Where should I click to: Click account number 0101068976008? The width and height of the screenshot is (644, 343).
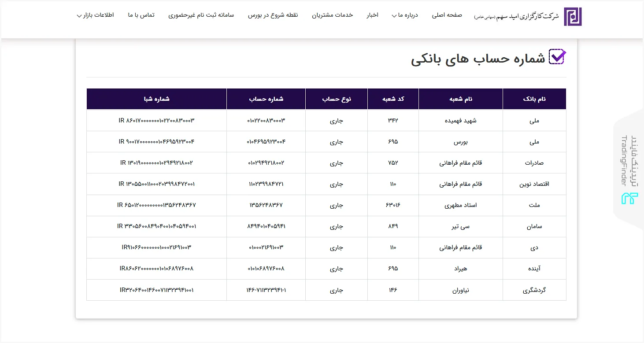point(266,269)
